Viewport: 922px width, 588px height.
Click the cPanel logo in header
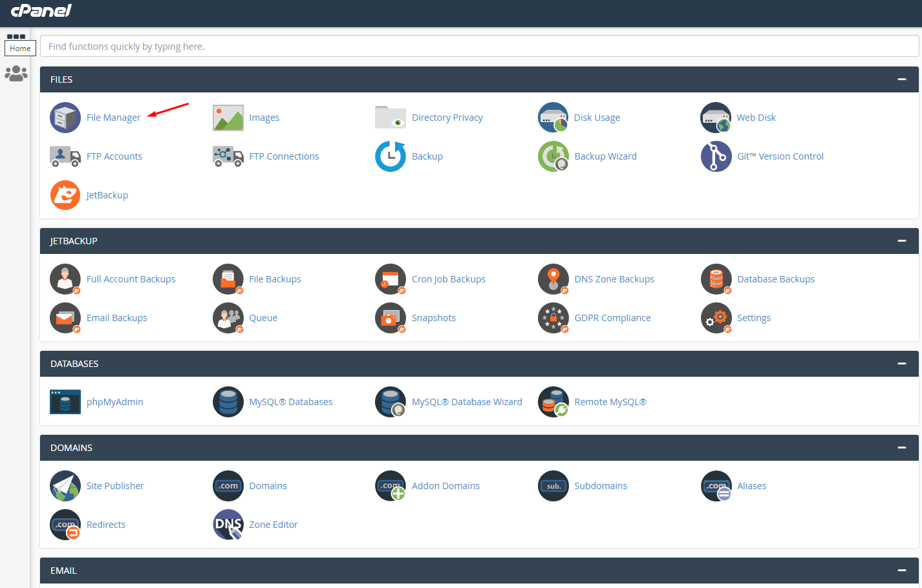(x=41, y=11)
